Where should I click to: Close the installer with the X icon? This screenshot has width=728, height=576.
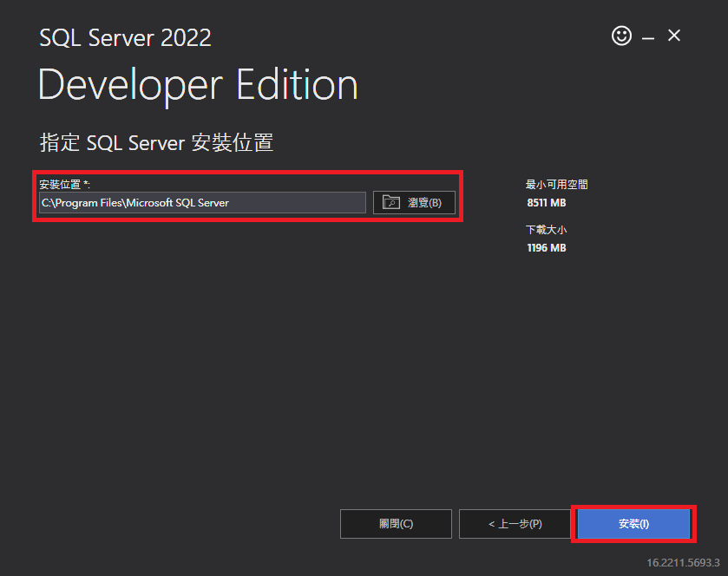click(x=674, y=36)
